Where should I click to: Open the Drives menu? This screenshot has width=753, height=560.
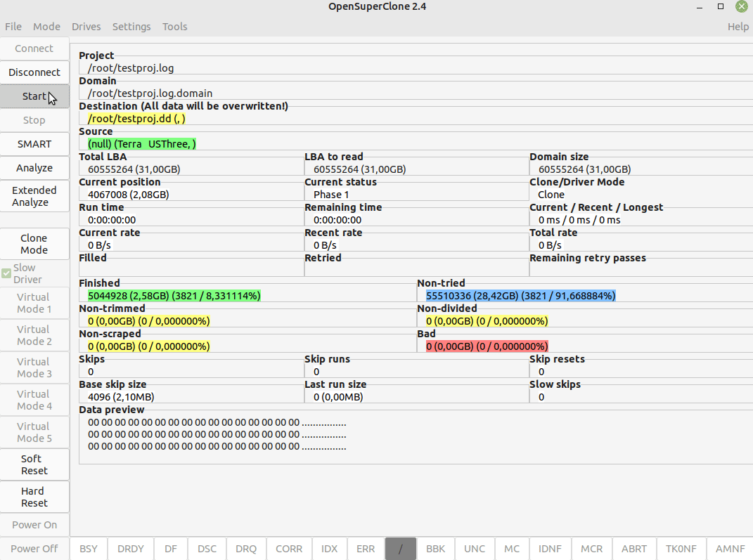click(x=86, y=27)
